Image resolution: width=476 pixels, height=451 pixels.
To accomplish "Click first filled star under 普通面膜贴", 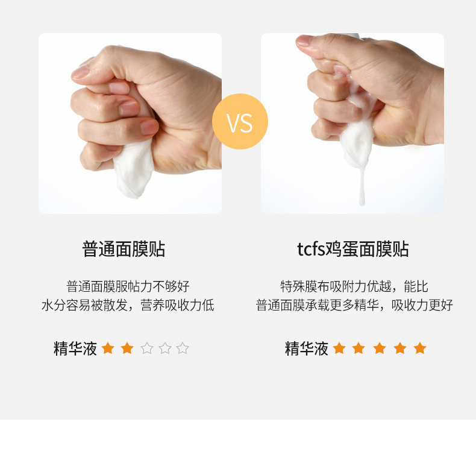I will (x=108, y=348).
